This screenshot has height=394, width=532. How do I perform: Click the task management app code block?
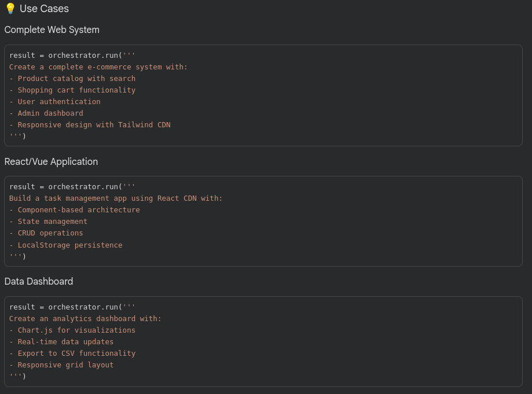pyautogui.click(x=263, y=221)
